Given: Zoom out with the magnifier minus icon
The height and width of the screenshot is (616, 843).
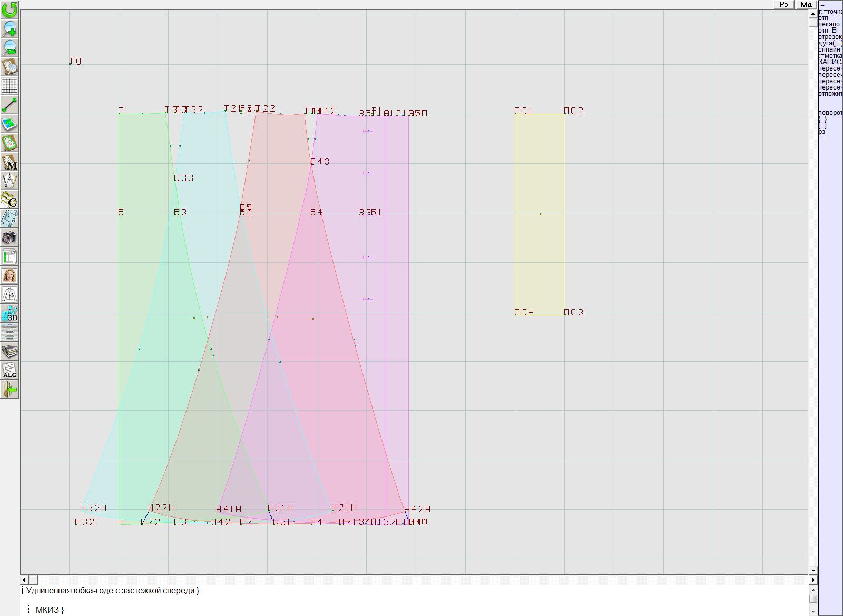Looking at the screenshot, I should point(9,47).
